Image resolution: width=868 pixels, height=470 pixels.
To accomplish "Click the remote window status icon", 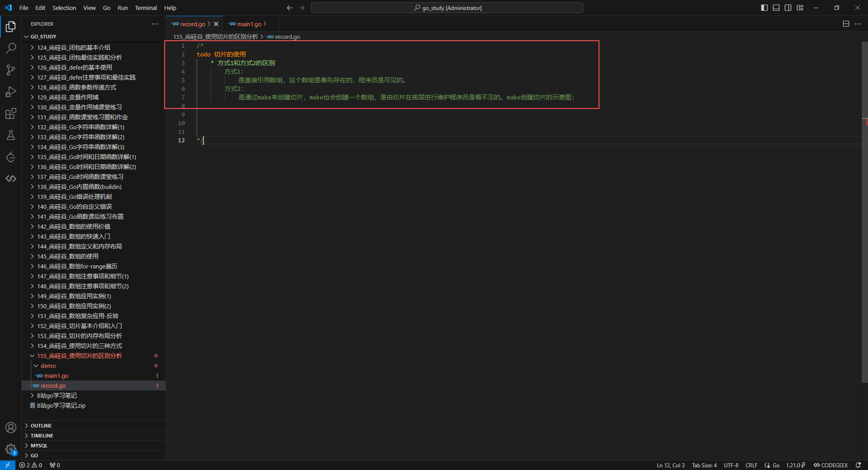I will click(x=8, y=465).
